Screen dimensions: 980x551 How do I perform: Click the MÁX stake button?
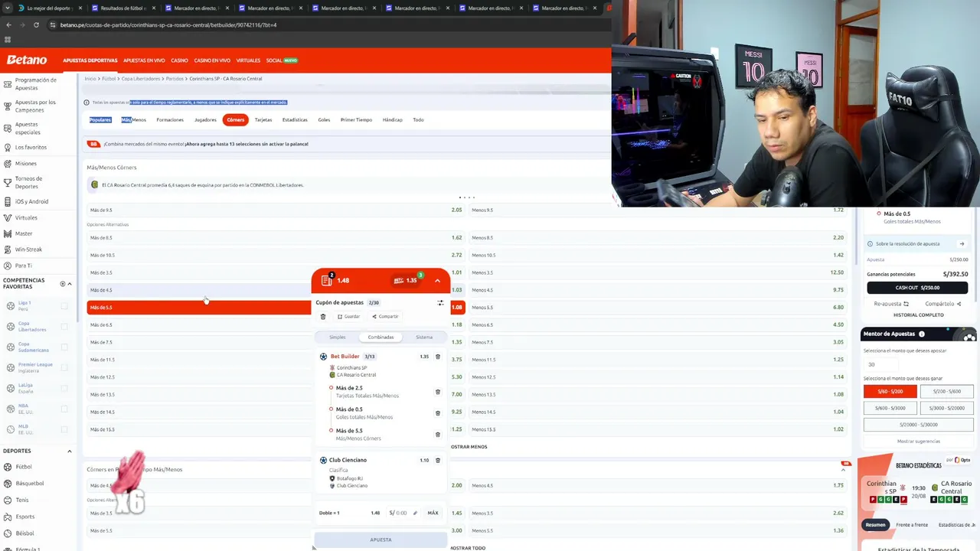point(433,513)
